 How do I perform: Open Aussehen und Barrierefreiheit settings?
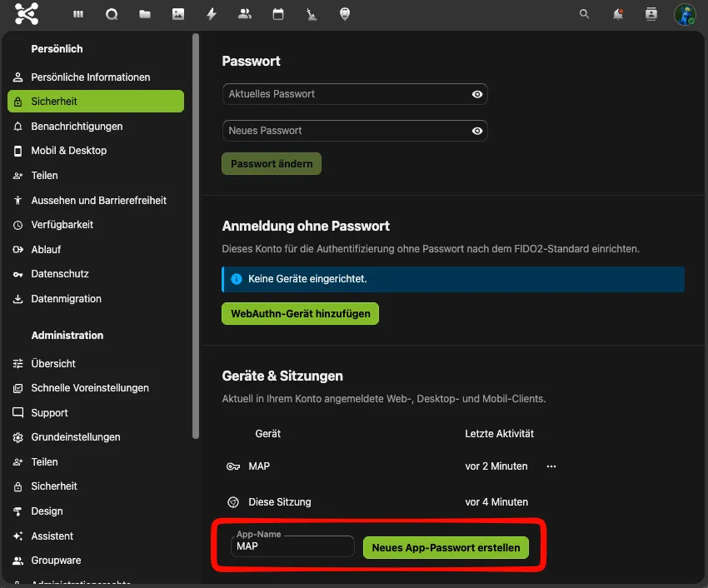tap(96, 201)
